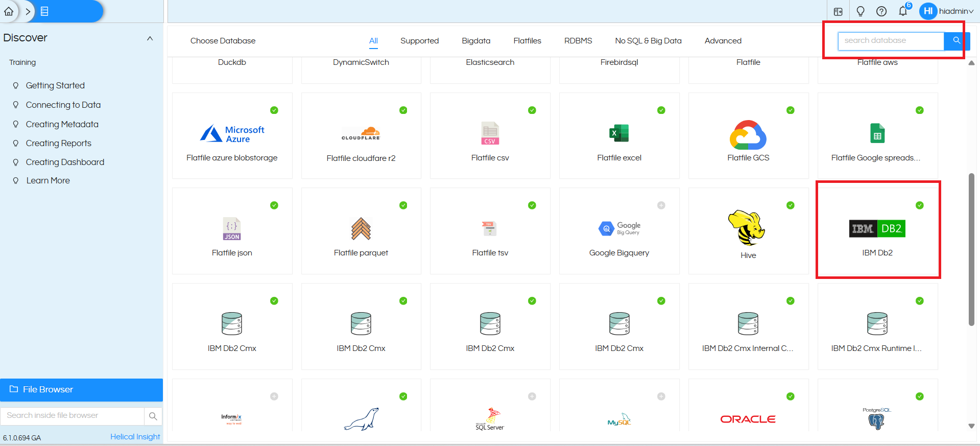
Task: Switch to the Advanced tab
Action: tap(723, 41)
